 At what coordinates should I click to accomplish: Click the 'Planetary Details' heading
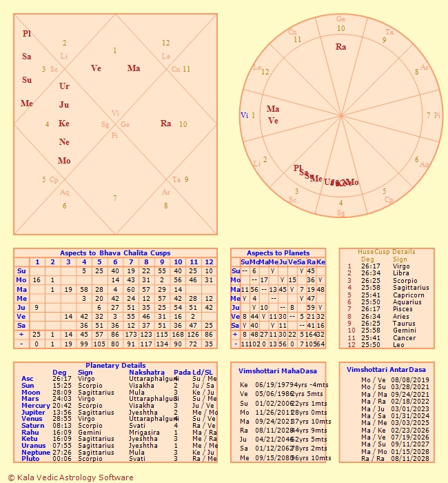tap(115, 365)
